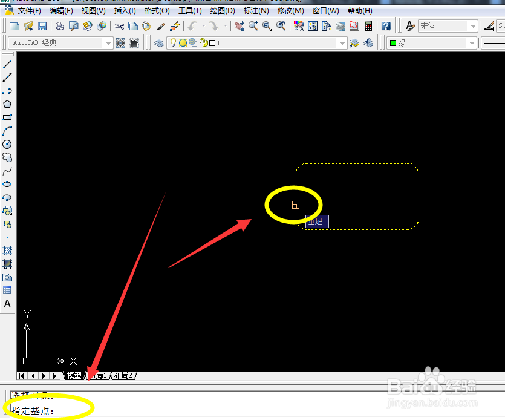Expand the layer 0 dropdown list

tap(342, 43)
